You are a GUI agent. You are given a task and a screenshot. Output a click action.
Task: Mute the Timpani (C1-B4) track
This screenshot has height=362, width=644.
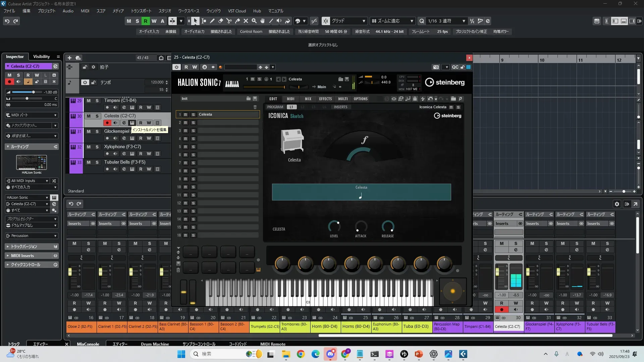coord(89,101)
